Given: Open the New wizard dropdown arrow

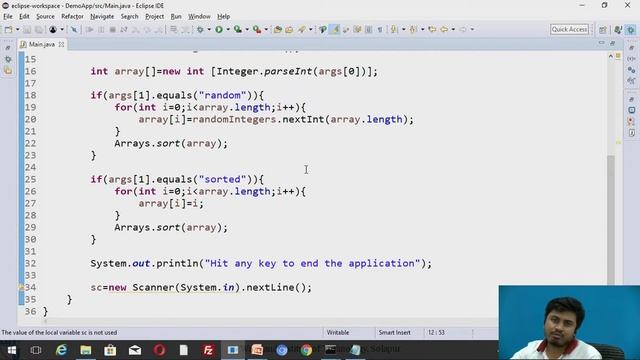Looking at the screenshot, I should (17, 29).
